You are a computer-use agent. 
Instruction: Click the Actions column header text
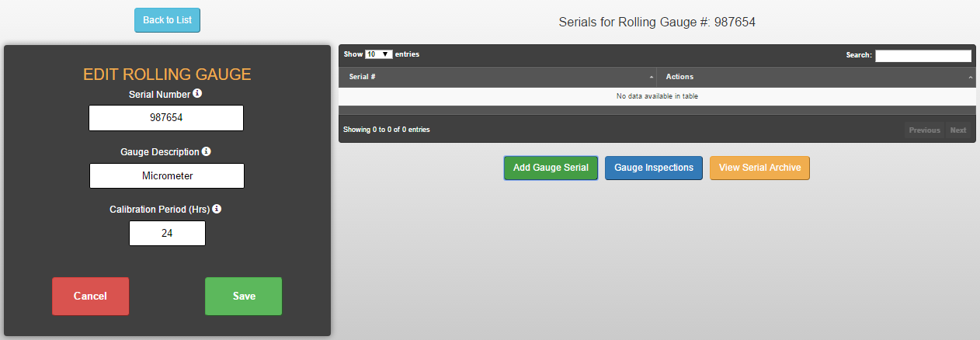[x=679, y=77]
